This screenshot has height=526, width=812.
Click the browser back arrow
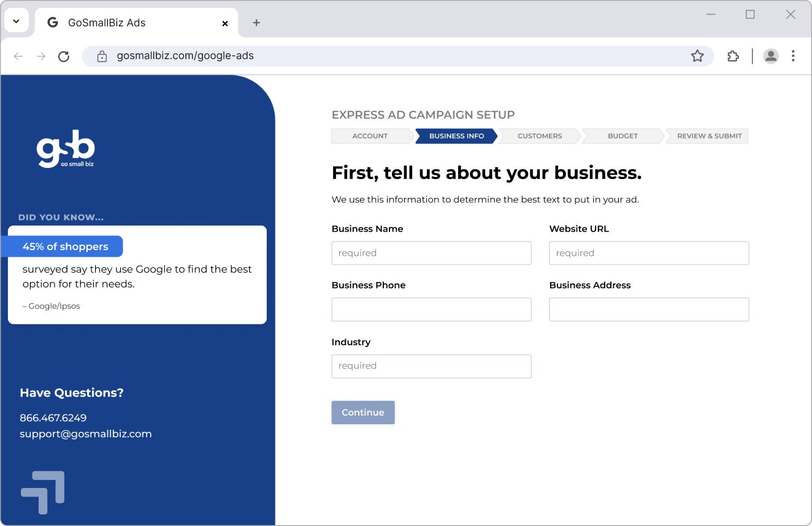point(18,56)
